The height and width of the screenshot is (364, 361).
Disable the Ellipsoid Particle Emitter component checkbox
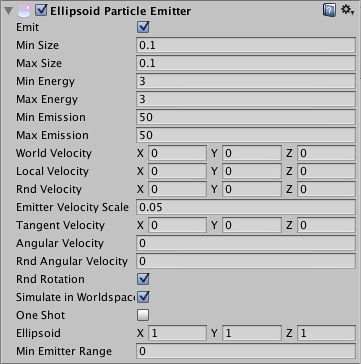pos(41,10)
